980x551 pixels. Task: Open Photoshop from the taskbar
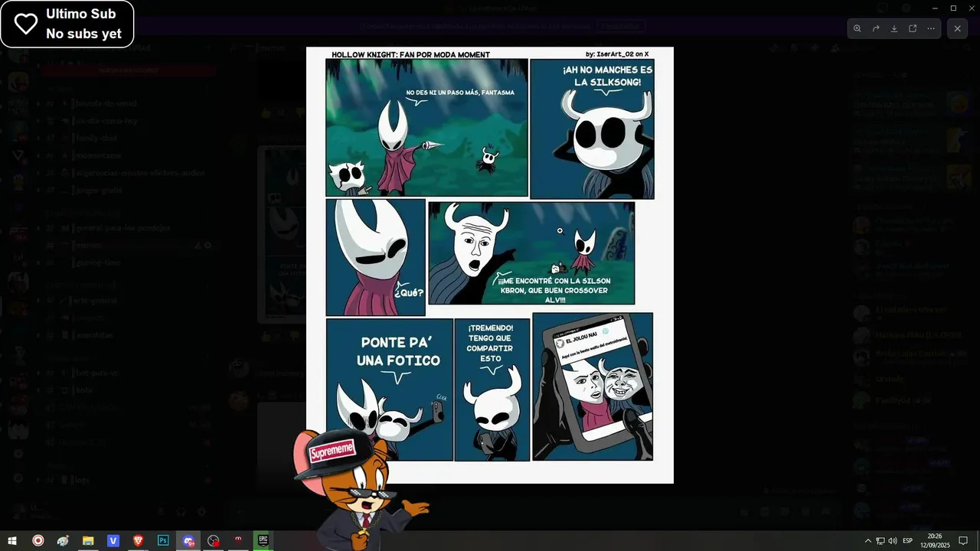coord(163,540)
